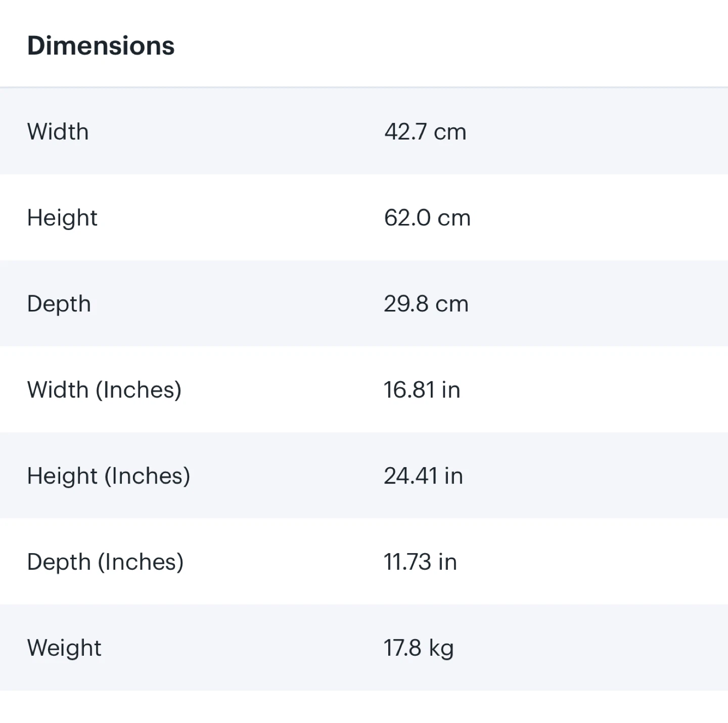Click the Depth (Inches) label
The width and height of the screenshot is (728, 723).
click(105, 562)
